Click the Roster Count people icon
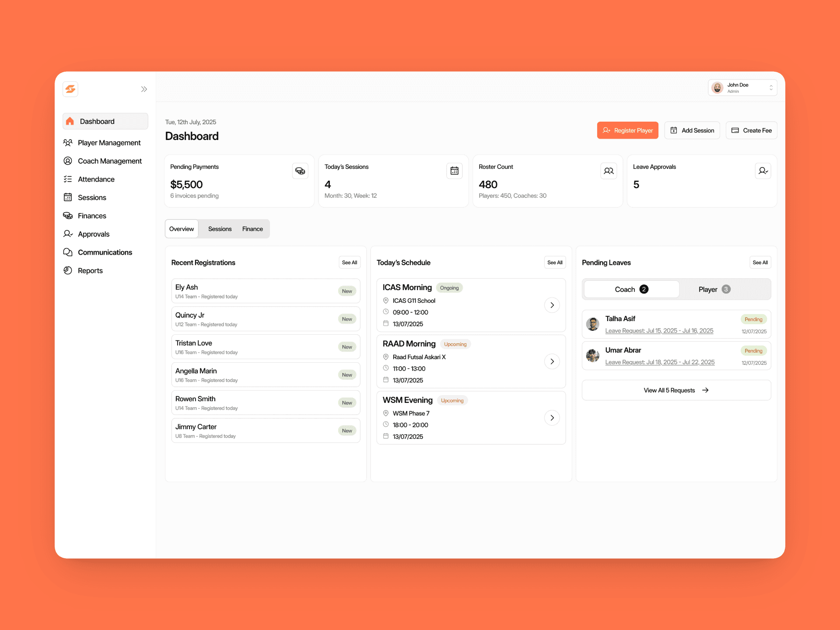 click(609, 171)
